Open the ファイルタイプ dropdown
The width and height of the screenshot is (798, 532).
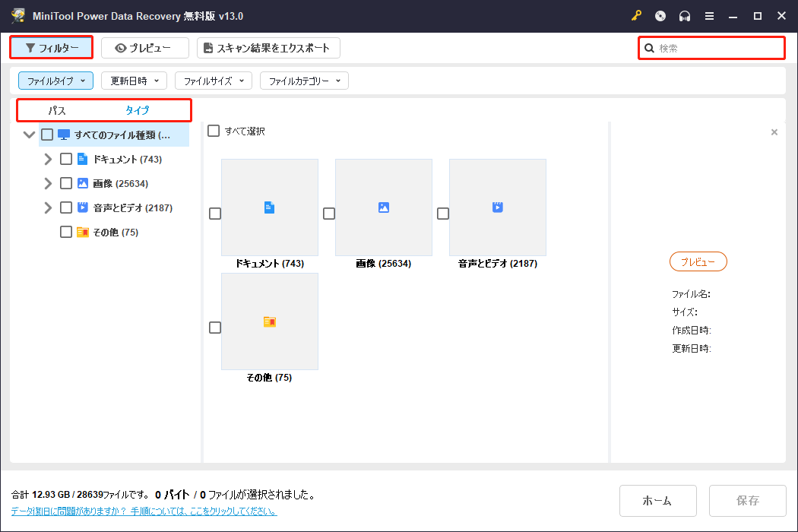[56, 81]
